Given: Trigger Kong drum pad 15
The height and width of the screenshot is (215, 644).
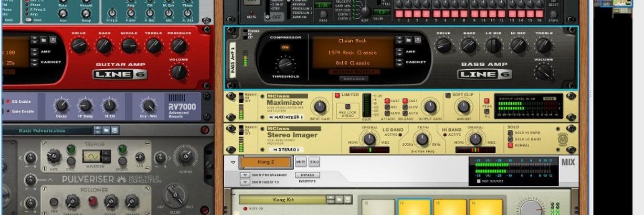Looking at the screenshot, I should pos(450,207).
